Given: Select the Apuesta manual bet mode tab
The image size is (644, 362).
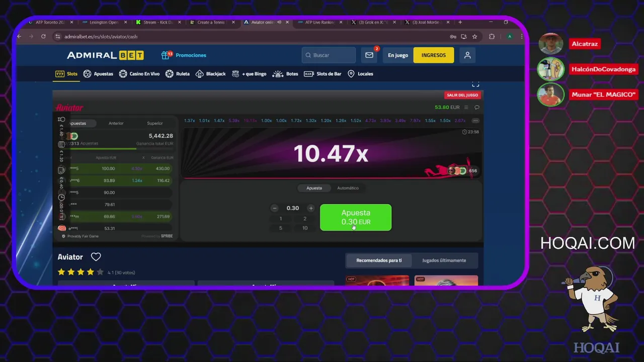Looking at the screenshot, I should (x=314, y=188).
